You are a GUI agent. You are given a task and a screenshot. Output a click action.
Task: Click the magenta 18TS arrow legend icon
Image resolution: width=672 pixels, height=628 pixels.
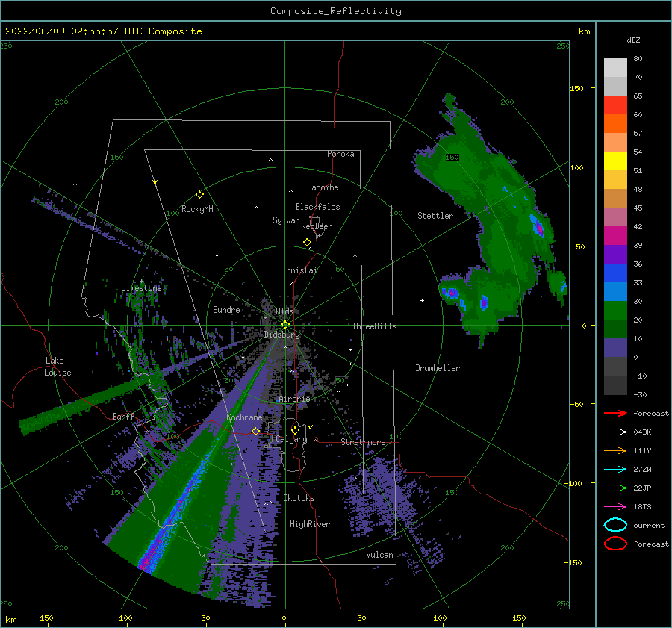(615, 507)
